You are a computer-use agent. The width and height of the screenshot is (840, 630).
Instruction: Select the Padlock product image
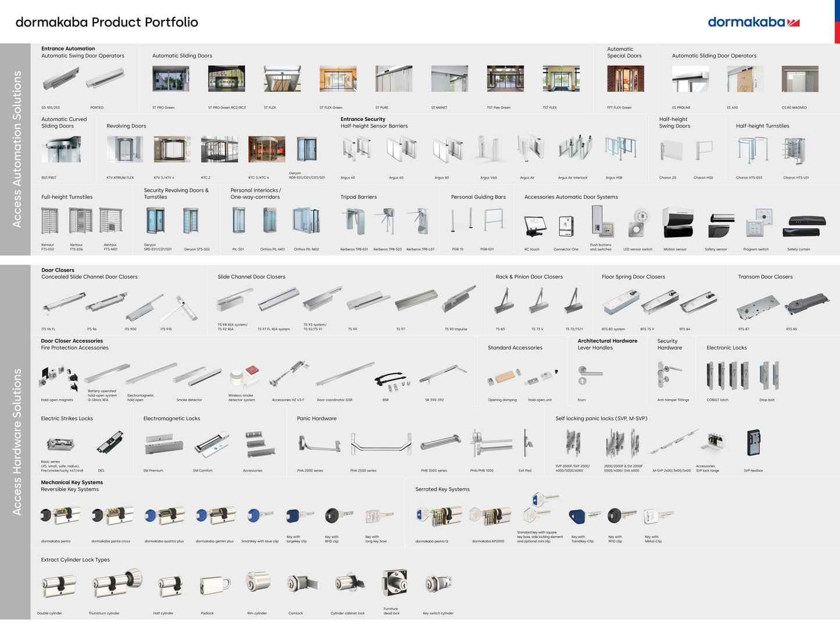[215, 586]
